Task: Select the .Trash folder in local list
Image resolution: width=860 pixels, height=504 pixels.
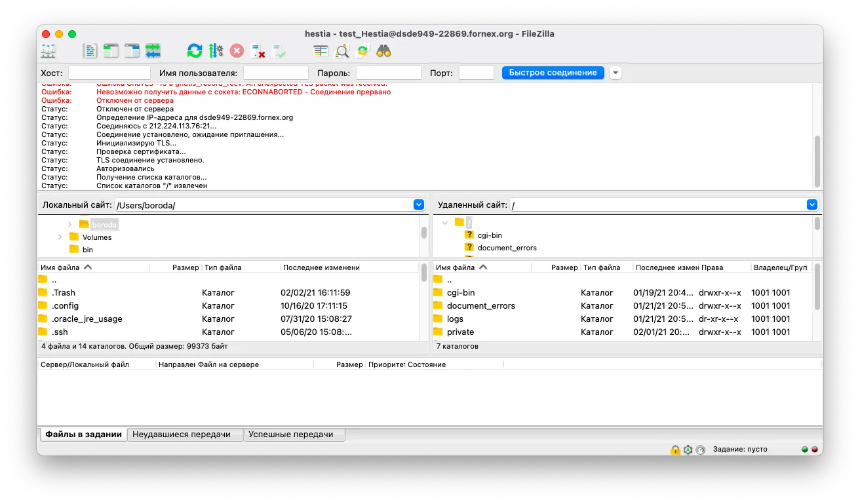Action: pos(228,293)
